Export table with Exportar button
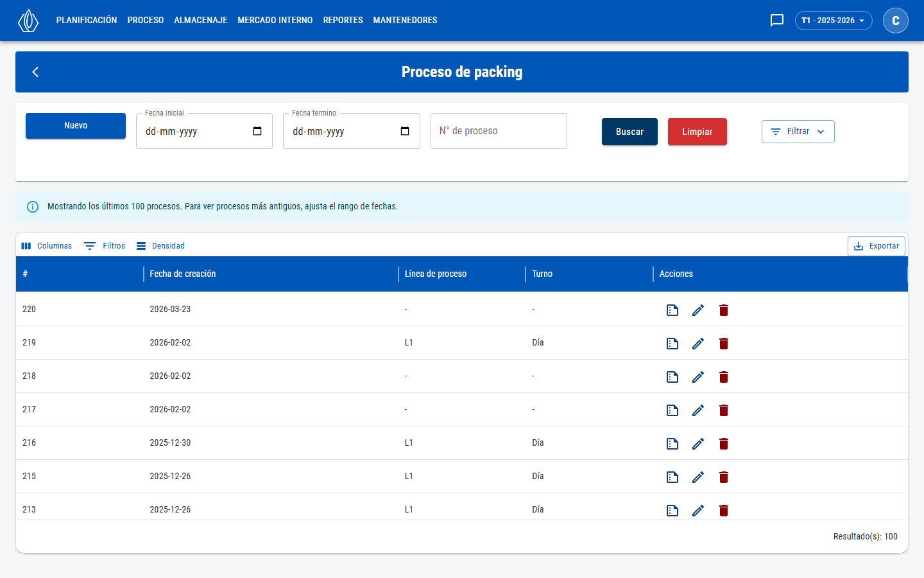924x578 pixels. click(x=877, y=246)
